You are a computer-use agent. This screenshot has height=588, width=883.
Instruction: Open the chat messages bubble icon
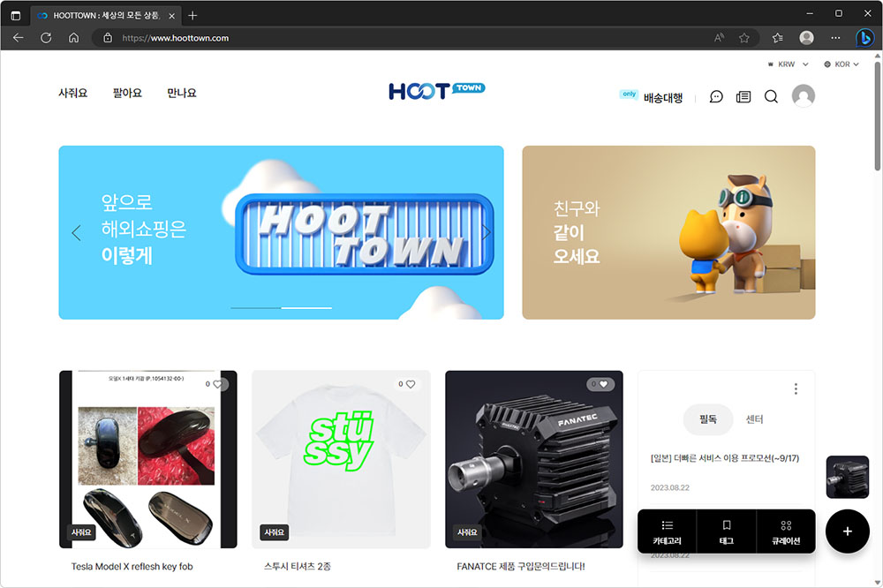click(x=716, y=97)
